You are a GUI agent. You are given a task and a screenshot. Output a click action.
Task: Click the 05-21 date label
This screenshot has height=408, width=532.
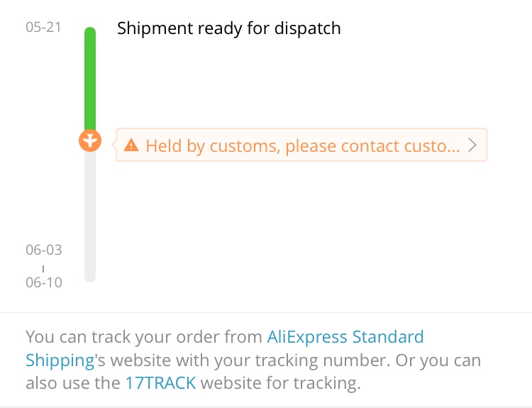pos(43,28)
